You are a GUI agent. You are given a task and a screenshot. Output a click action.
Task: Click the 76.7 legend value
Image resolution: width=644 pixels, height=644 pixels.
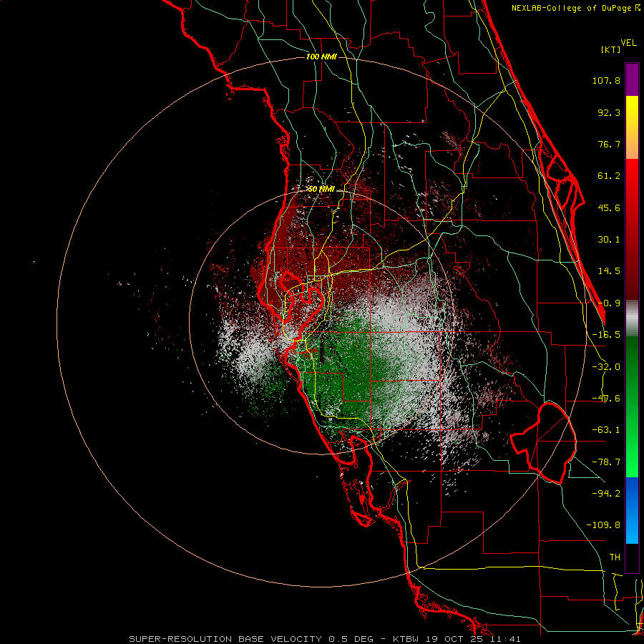point(609,144)
